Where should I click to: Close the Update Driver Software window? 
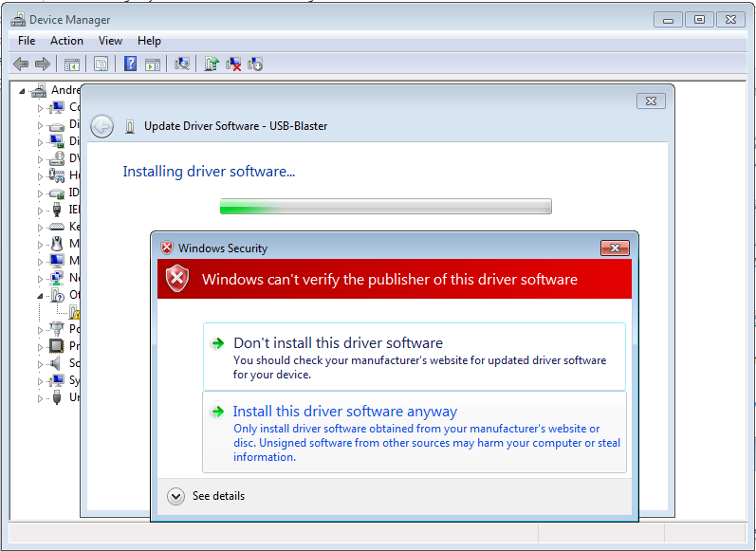651,101
